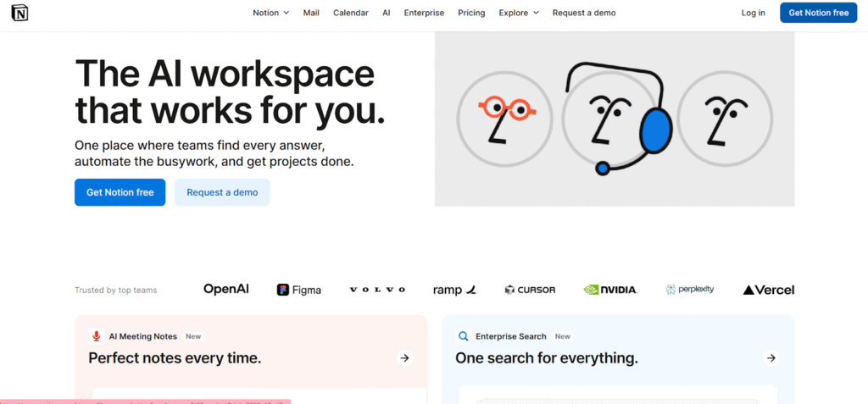Image resolution: width=868 pixels, height=404 pixels.
Task: Click the Enterprise Search label
Action: 511,336
